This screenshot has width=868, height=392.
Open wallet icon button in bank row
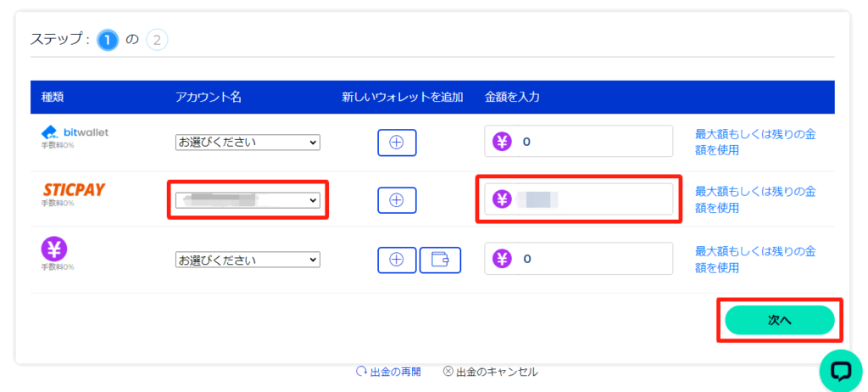click(440, 260)
